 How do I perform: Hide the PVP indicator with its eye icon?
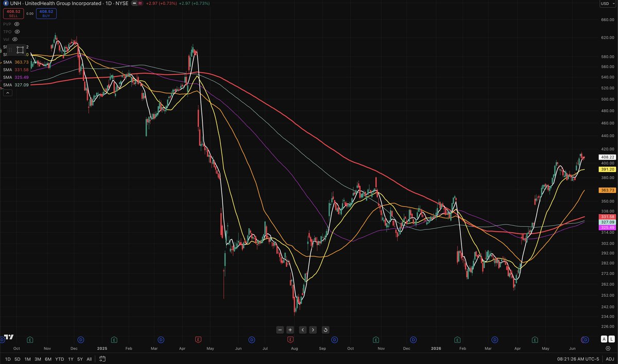click(x=17, y=24)
